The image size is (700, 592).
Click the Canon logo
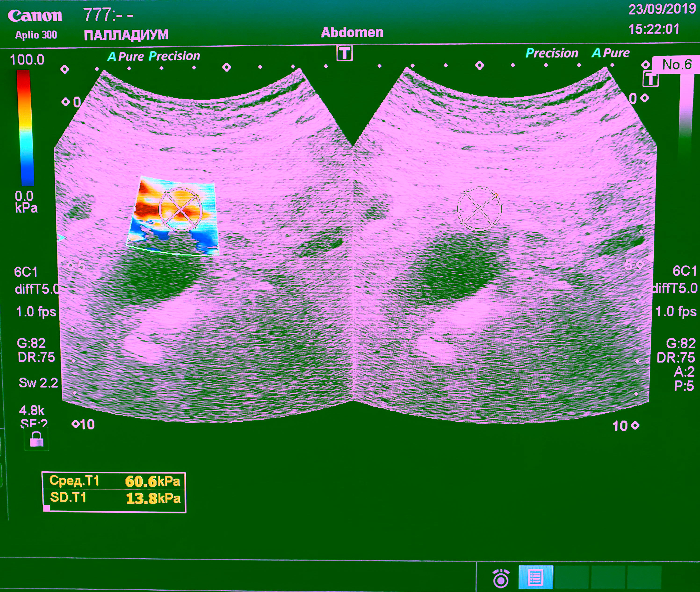coord(35,16)
